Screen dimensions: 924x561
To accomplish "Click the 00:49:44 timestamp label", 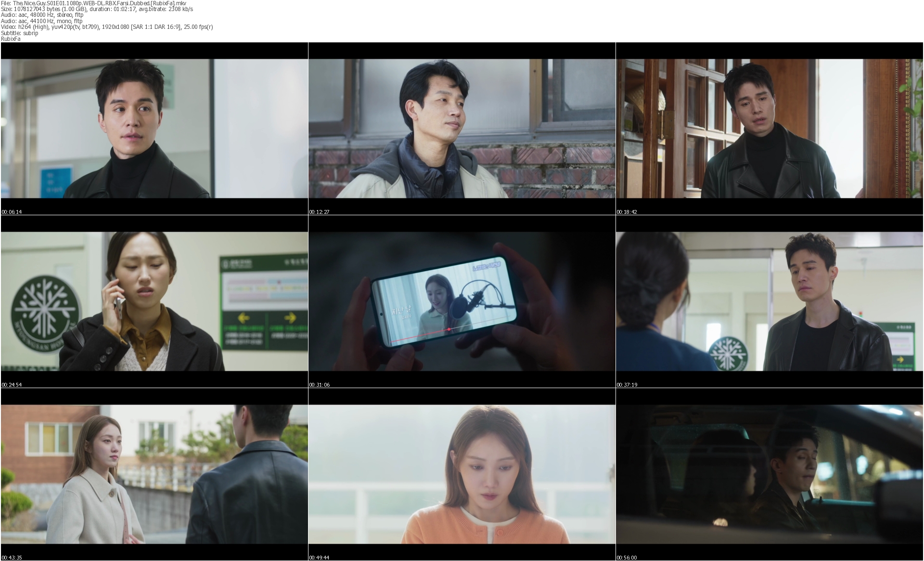I will (x=319, y=558).
